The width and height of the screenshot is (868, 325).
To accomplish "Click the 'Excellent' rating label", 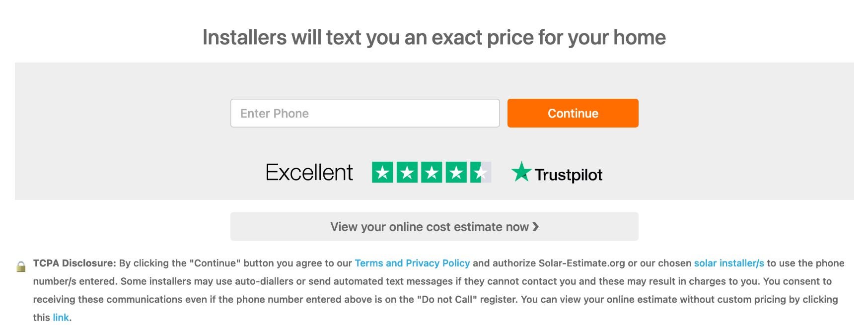I will 309,172.
